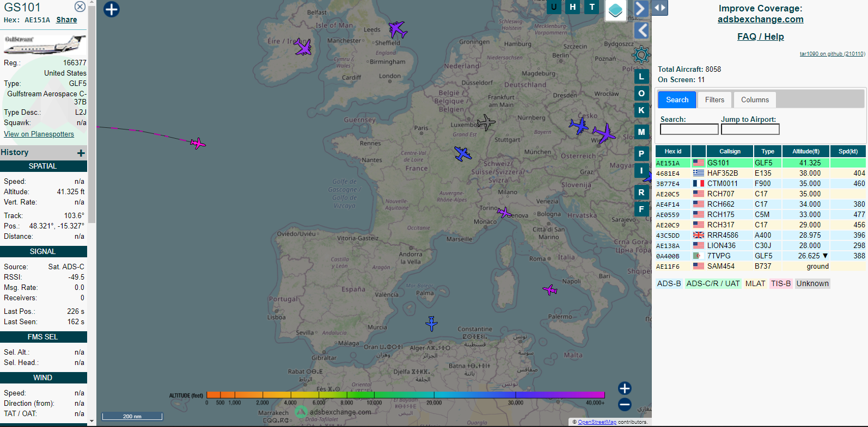
Task: Click the R map option button
Action: click(641, 192)
